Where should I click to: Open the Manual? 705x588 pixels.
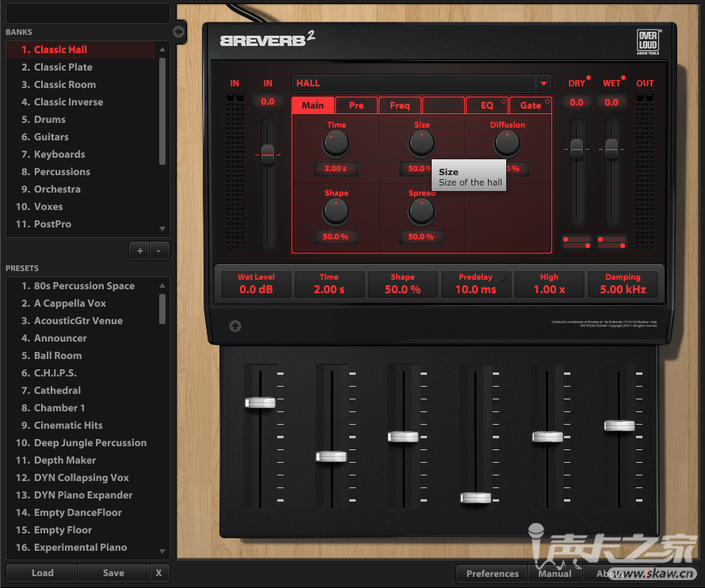pos(554,574)
